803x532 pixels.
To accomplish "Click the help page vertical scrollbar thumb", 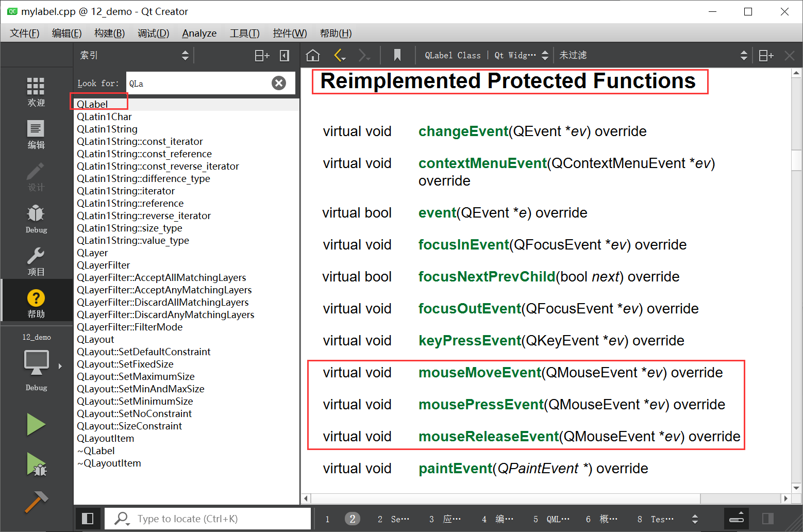I will point(796,160).
